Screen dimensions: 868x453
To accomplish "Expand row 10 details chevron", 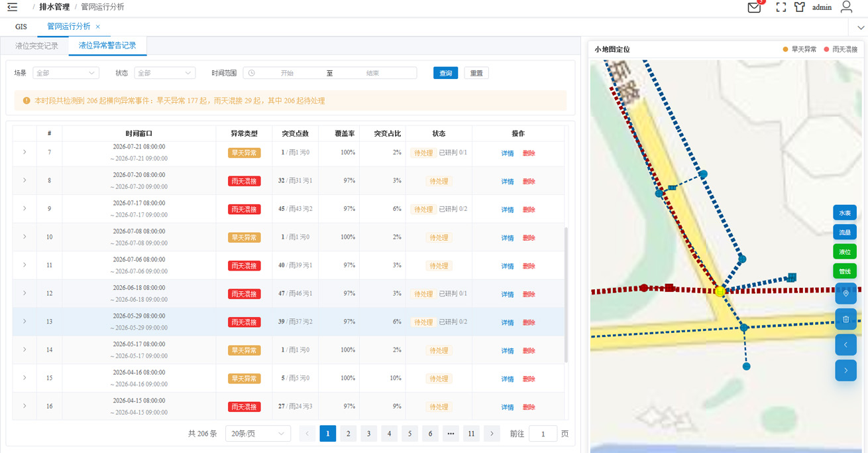I will click(25, 237).
